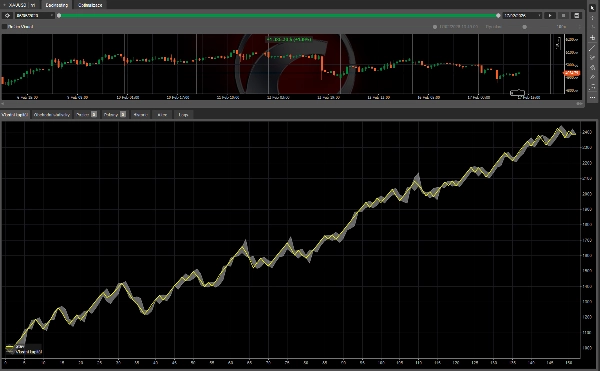Click the drawing tool icon two below the trend line tool

pyautogui.click(x=592, y=68)
